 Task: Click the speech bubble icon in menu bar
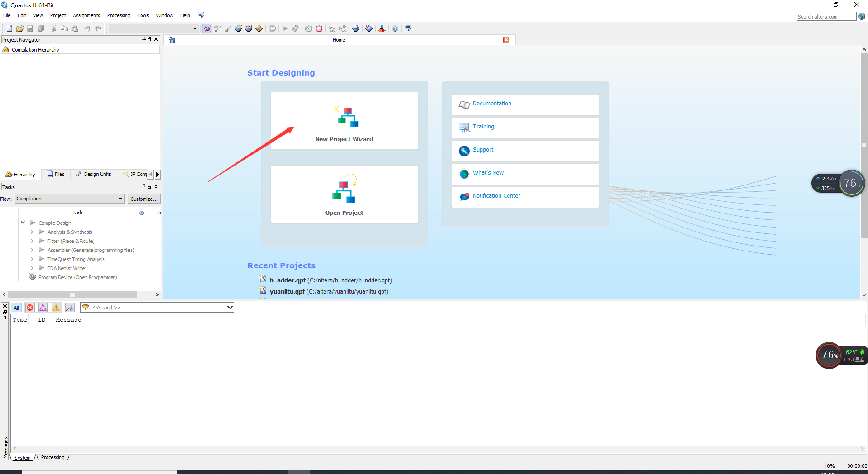(202, 15)
